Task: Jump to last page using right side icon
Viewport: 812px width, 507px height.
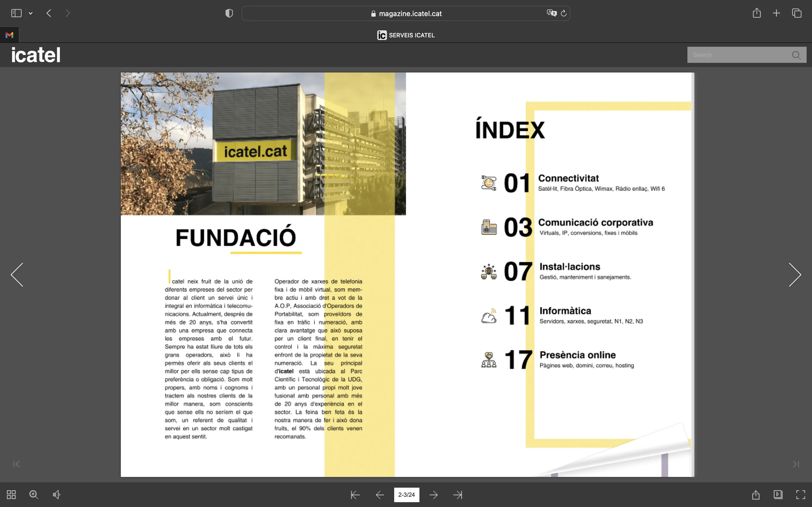Action: coord(796,464)
